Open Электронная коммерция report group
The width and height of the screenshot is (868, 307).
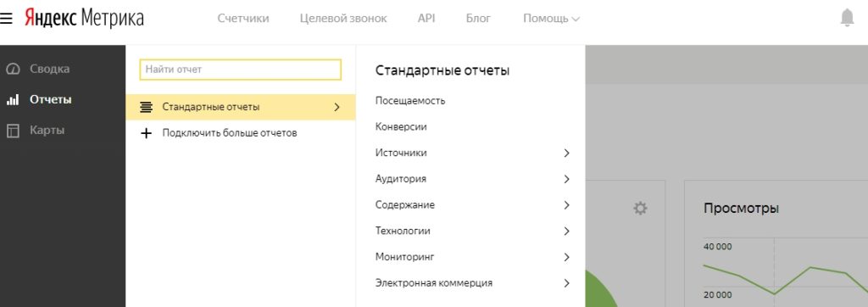433,283
